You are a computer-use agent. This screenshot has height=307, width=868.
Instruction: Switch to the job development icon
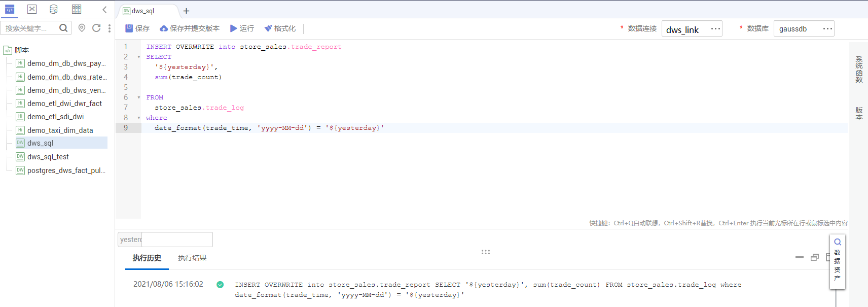pos(32,9)
